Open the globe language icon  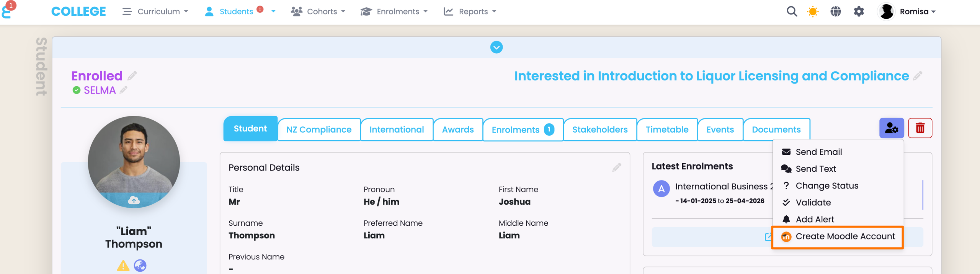835,11
